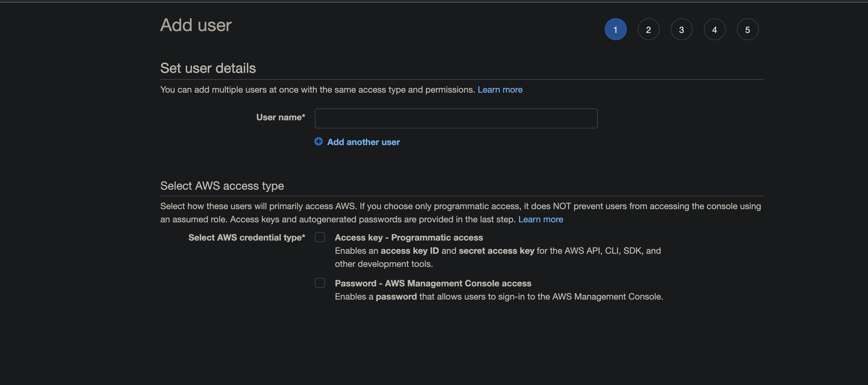868x385 pixels.
Task: Click the Access key - Programmatic access label
Action: point(409,238)
